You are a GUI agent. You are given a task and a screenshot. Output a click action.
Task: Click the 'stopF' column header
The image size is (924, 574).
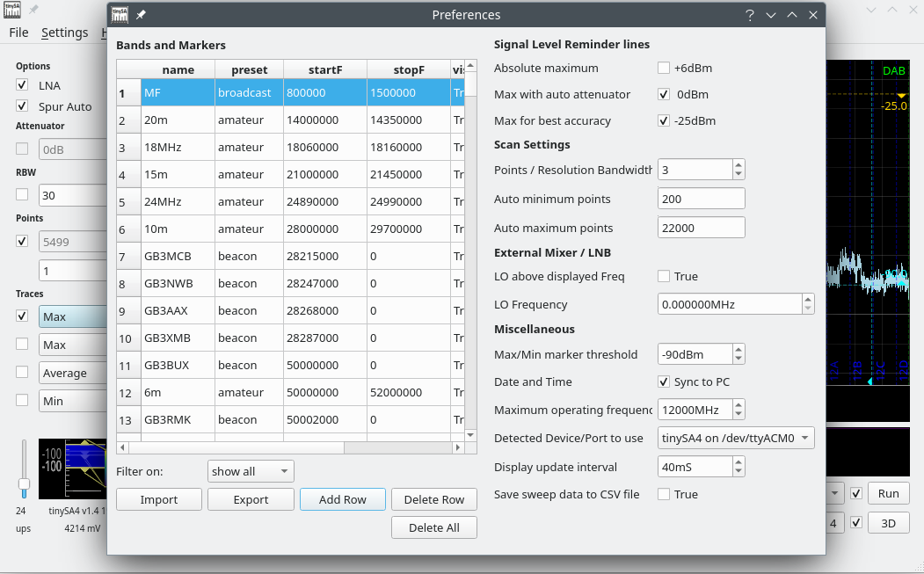point(409,69)
